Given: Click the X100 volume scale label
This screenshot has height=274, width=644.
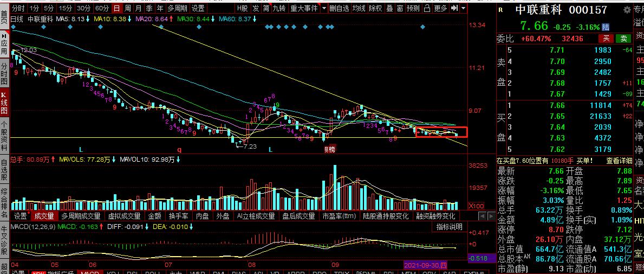Looking at the screenshot, I should click(x=477, y=205).
